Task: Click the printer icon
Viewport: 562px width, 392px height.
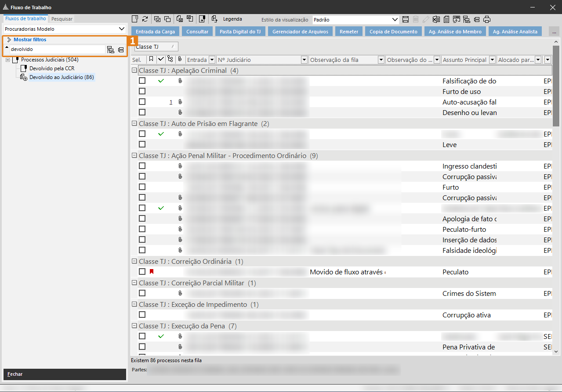Action: [x=486, y=19]
